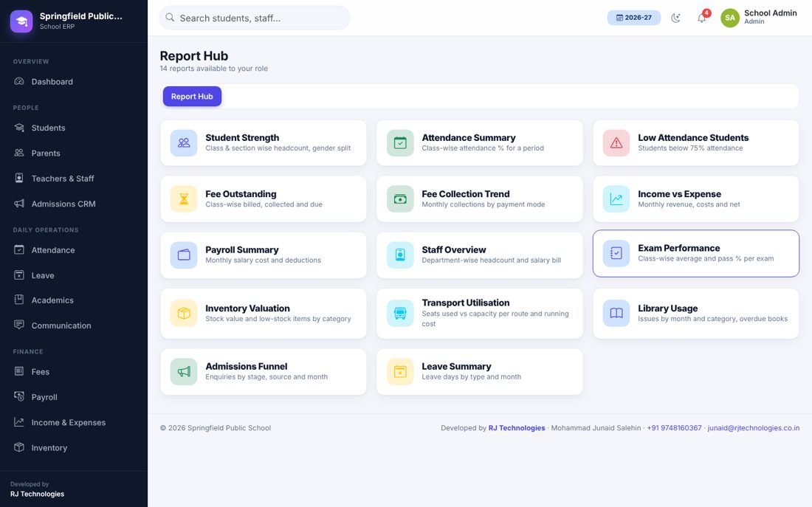
Task: Click the Fee Outstanding hourglass icon
Action: 184,199
